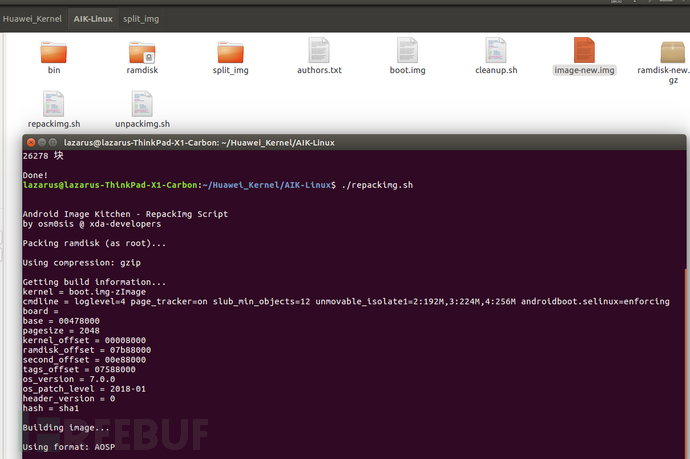Click 'hash = sha1' line
690x459 pixels.
click(x=51, y=408)
